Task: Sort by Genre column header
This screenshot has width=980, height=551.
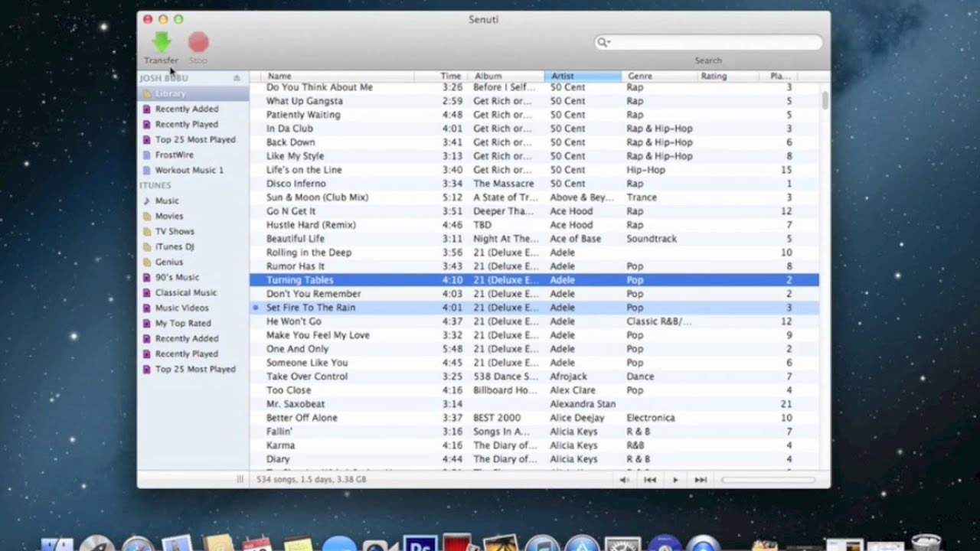Action: click(659, 76)
